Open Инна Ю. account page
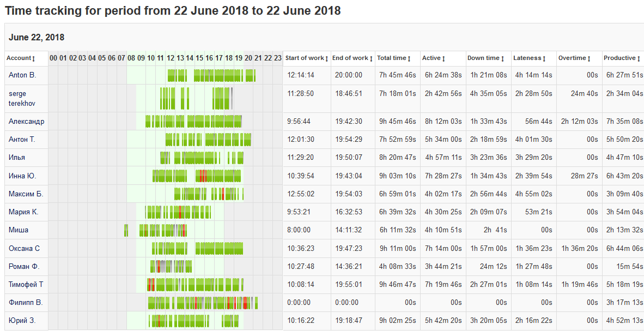644x336 pixels. click(x=22, y=176)
